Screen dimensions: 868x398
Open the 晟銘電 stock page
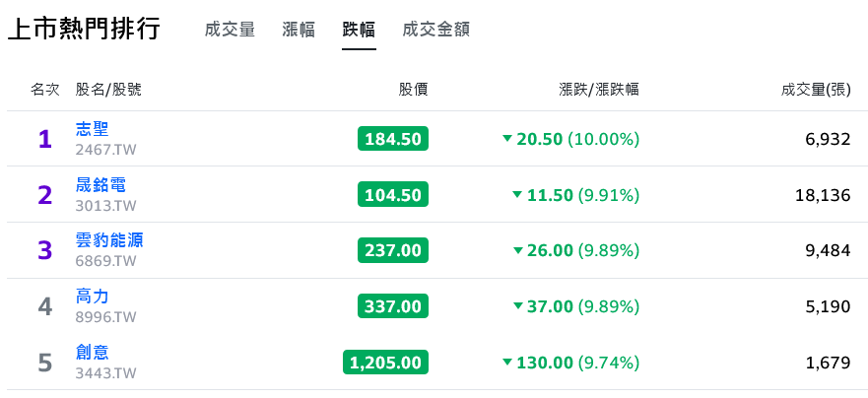click(x=100, y=184)
